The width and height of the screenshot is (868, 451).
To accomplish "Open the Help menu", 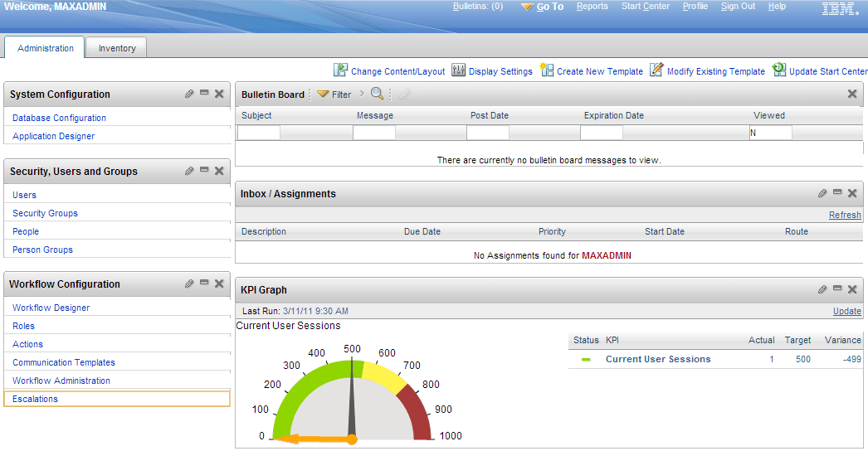I will (x=777, y=6).
